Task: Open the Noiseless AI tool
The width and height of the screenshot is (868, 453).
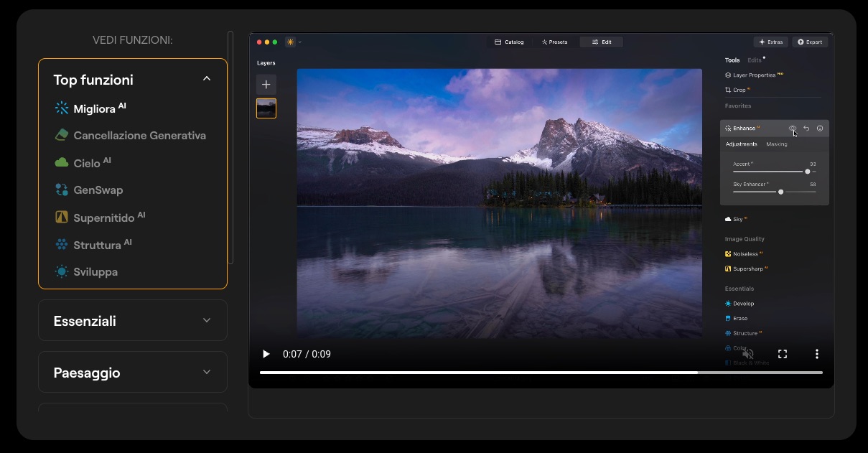Action: tap(745, 253)
